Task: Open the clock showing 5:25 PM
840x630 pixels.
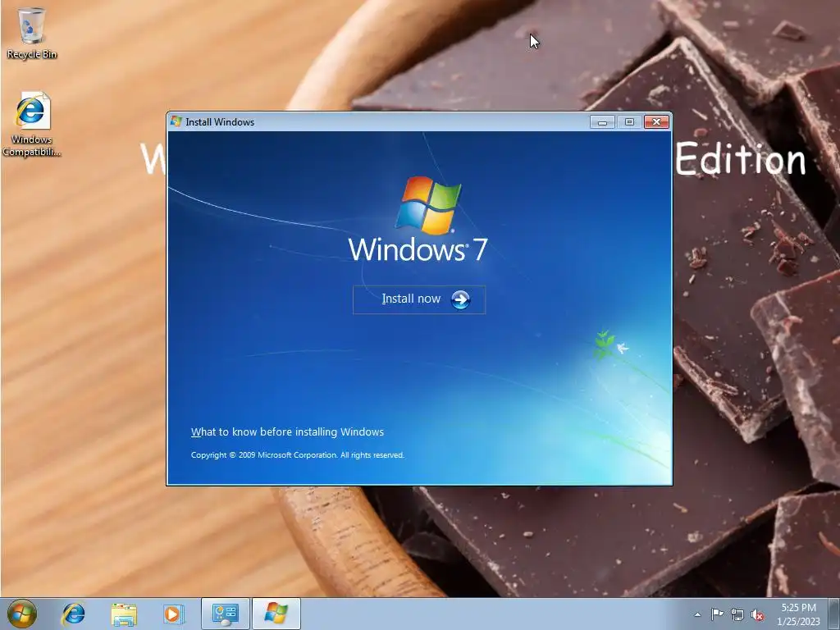Action: click(x=798, y=614)
